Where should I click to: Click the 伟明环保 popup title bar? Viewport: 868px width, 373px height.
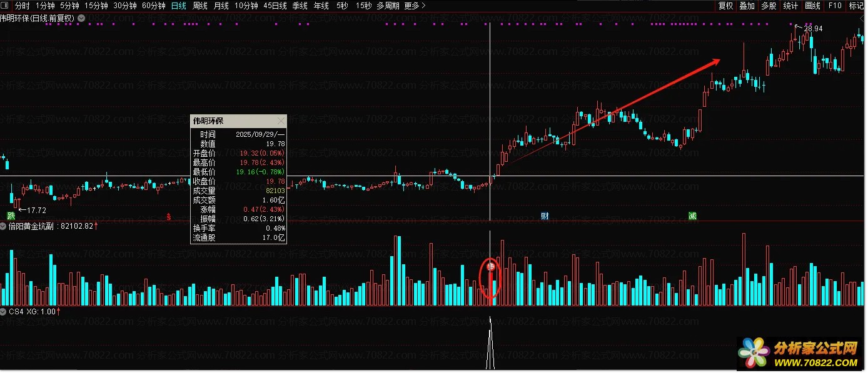point(238,121)
